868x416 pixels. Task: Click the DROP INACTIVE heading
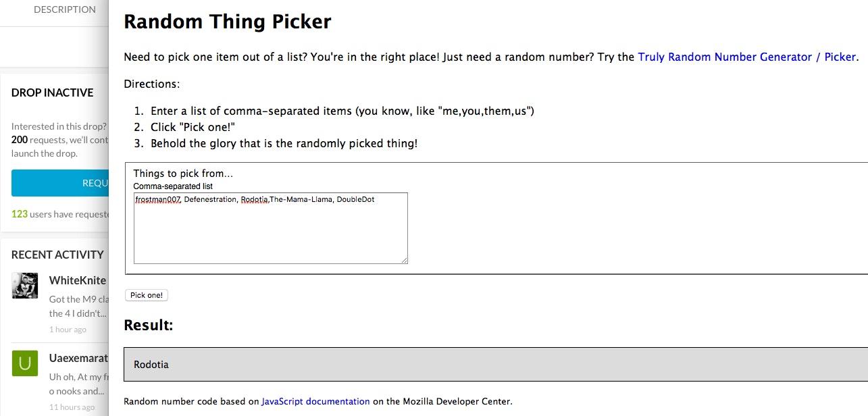[x=52, y=93]
